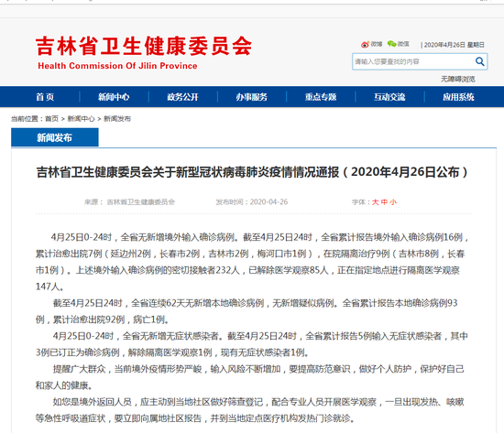The image size is (504, 433).
Task: Click the site logo 吉林省卫生健康委员会
Action: pos(144,46)
